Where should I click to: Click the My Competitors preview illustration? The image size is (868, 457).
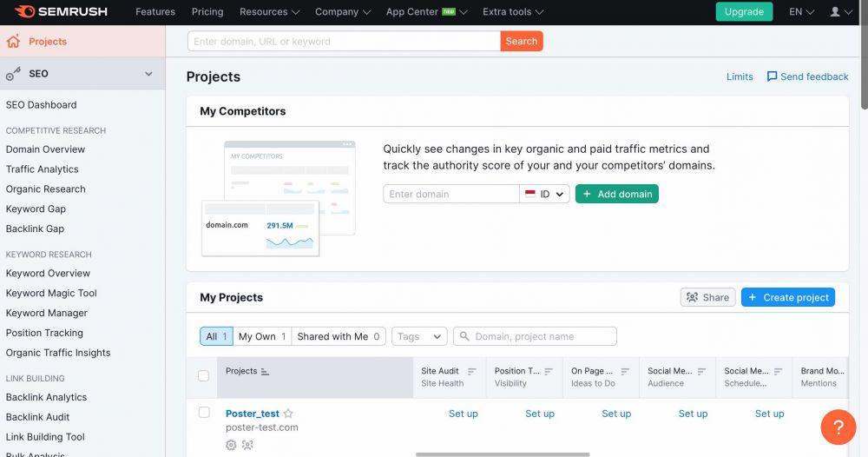click(x=279, y=198)
